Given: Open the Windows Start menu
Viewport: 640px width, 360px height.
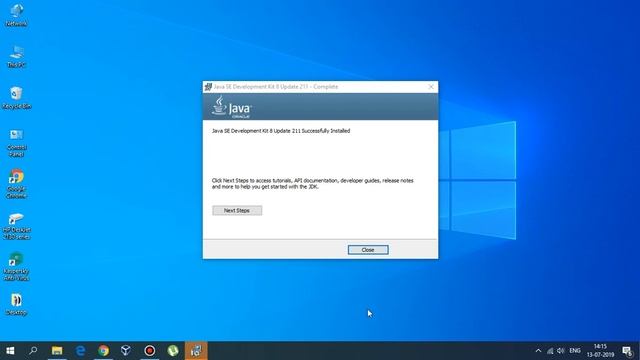Looking at the screenshot, I should click(10, 351).
